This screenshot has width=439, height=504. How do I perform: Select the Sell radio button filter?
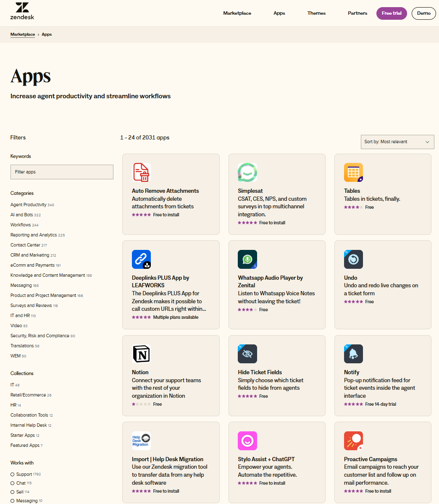click(13, 492)
